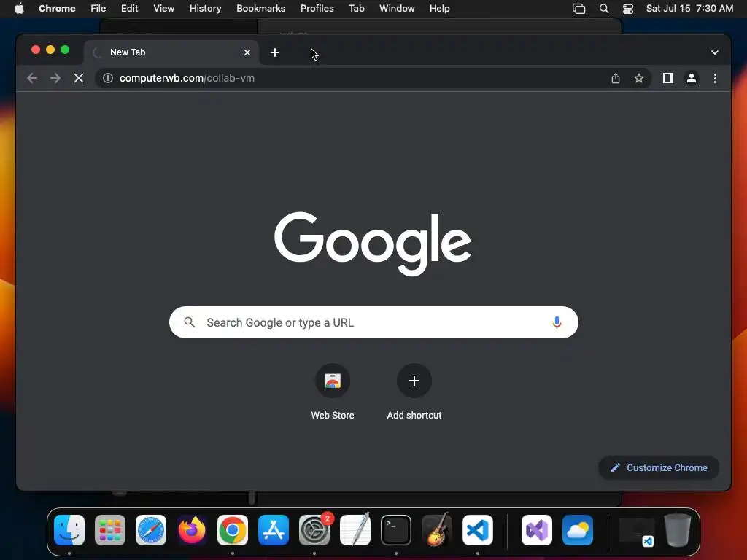Click Chrome icon in the Dock
The height and width of the screenshot is (560, 747).
(233, 530)
